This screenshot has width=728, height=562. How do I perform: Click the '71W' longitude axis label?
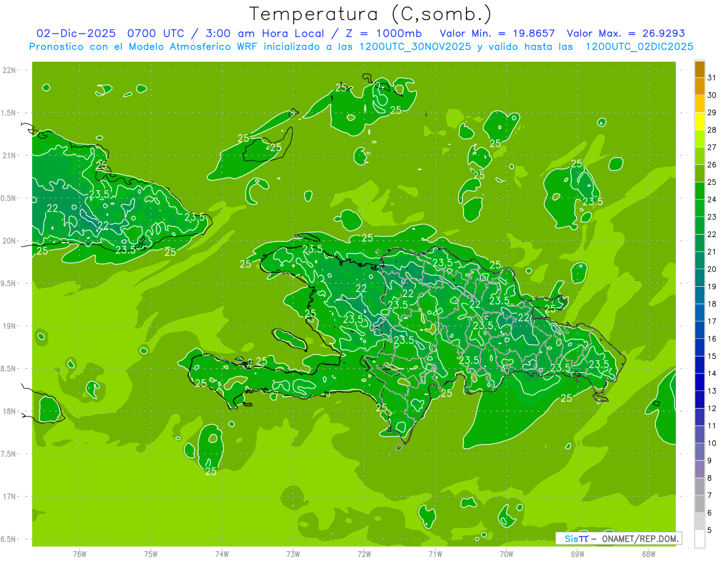click(x=435, y=554)
